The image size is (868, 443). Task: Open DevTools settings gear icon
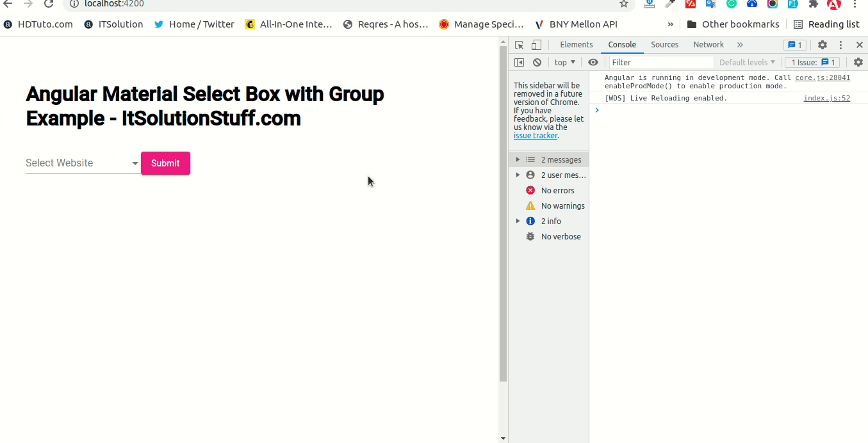click(x=822, y=44)
